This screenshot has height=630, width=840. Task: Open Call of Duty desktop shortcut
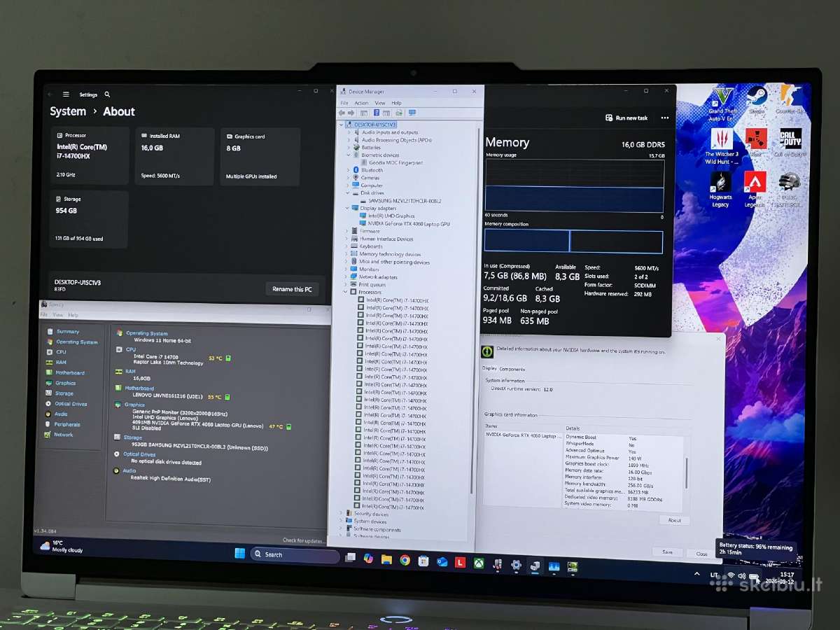[x=790, y=142]
